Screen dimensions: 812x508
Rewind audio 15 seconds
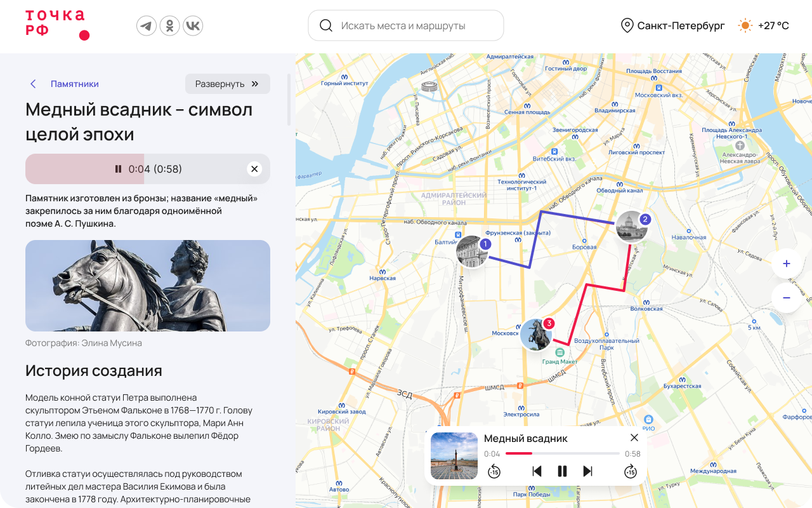[494, 471]
